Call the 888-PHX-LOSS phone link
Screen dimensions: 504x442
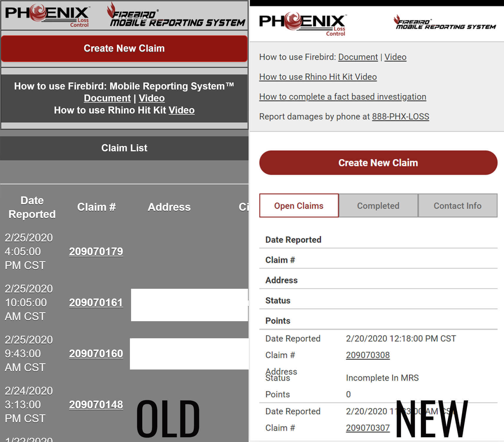click(x=400, y=116)
